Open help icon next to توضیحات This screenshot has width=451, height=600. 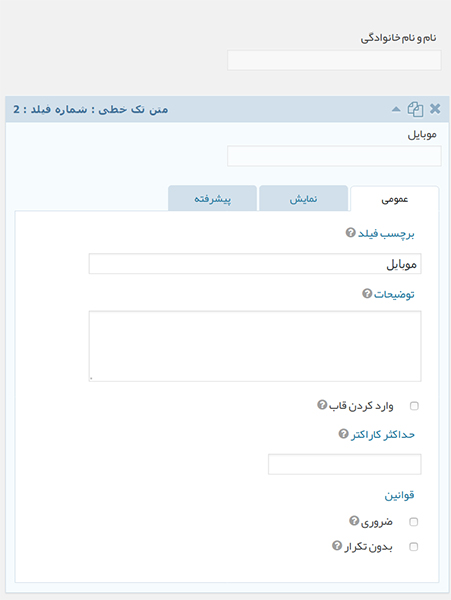tap(367, 293)
